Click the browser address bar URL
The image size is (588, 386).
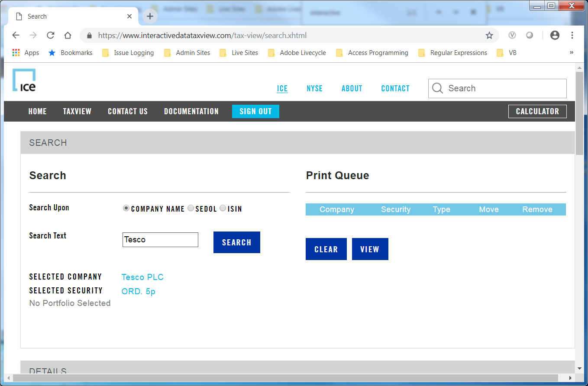coord(202,35)
